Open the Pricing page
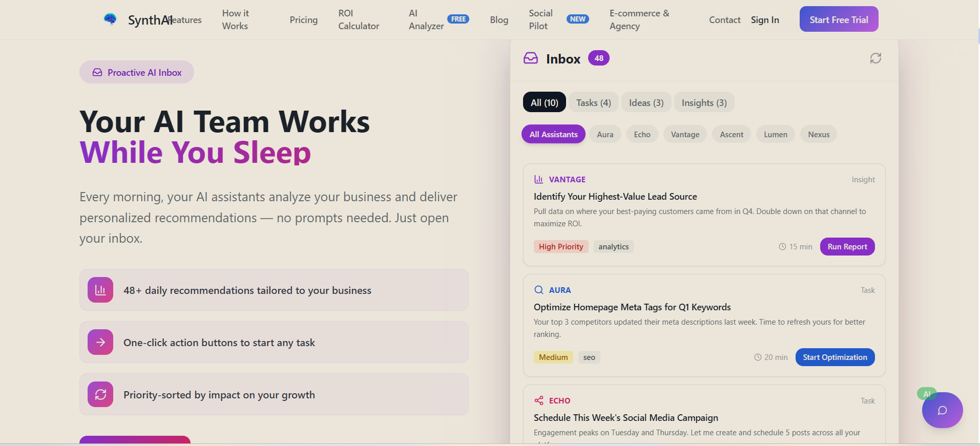This screenshot has height=446, width=980. coord(303,19)
